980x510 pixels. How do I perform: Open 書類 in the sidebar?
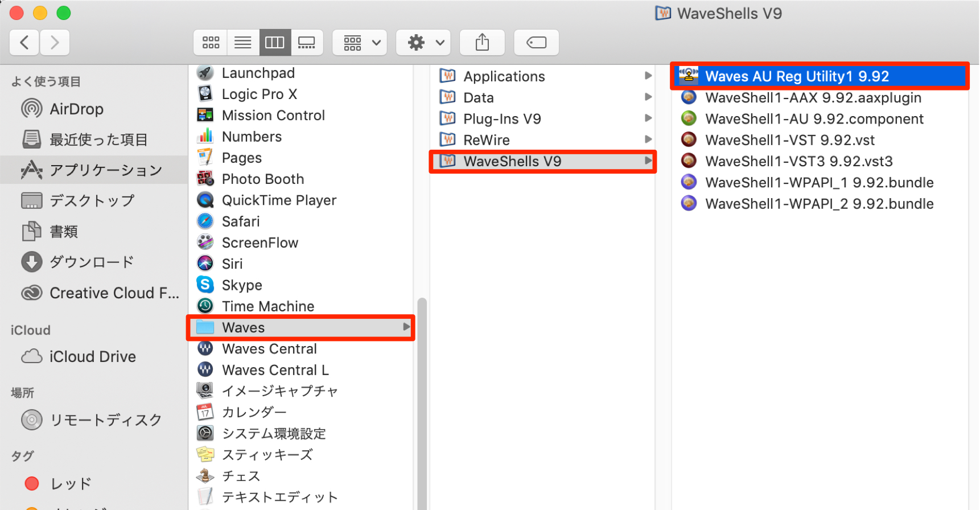click(94, 232)
